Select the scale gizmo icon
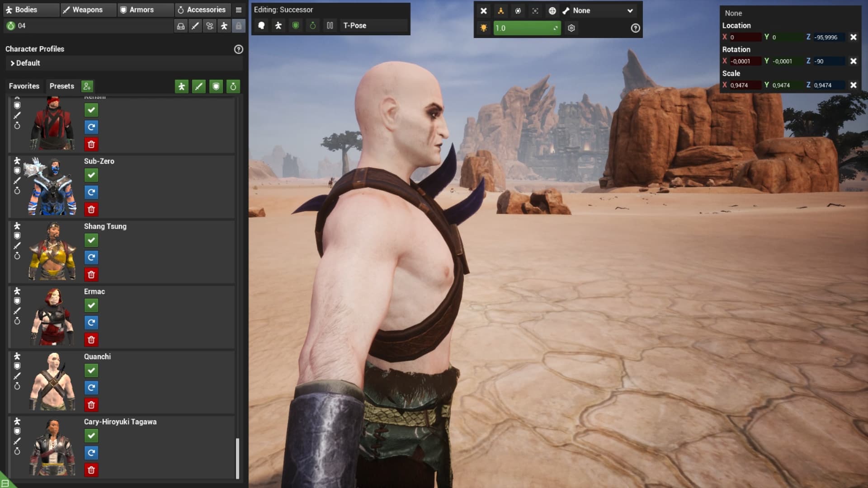The image size is (868, 488). click(x=535, y=11)
